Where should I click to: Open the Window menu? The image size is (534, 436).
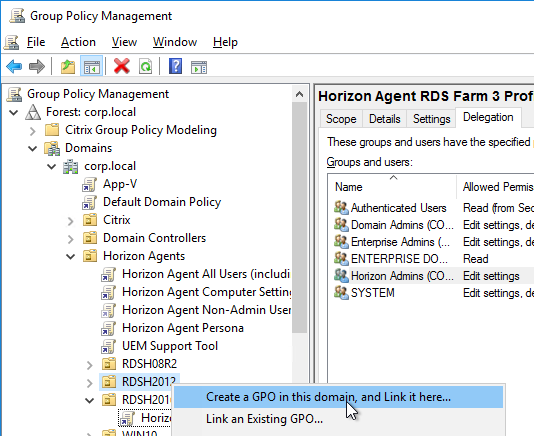point(175,42)
